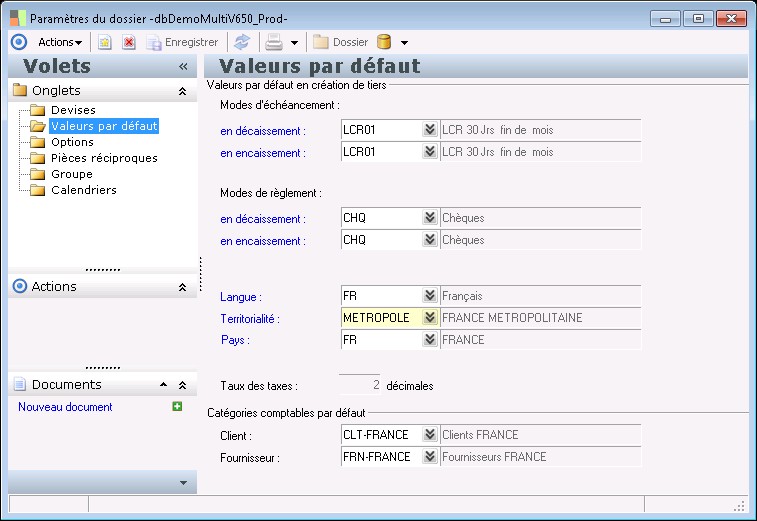The height and width of the screenshot is (521, 757).
Task: Open the database icon dropdown arrow
Action: click(405, 43)
